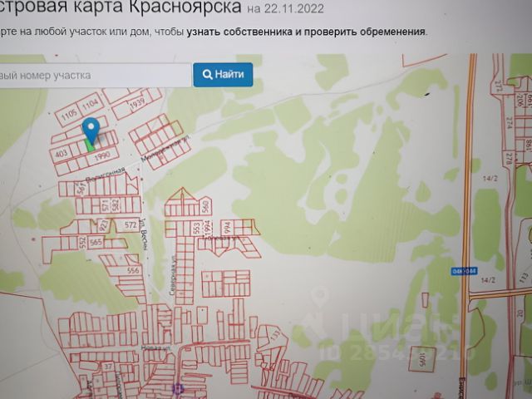Click parcel labeled 37 at bottom left
Screen dimensions: 532x399
pyautogui.click(x=106, y=365)
